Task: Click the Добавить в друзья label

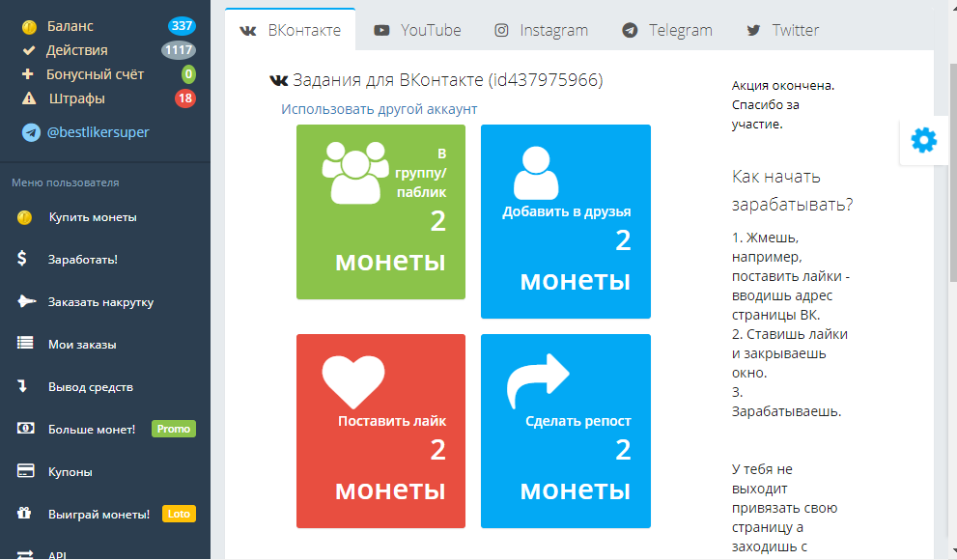Action: pyautogui.click(x=567, y=211)
